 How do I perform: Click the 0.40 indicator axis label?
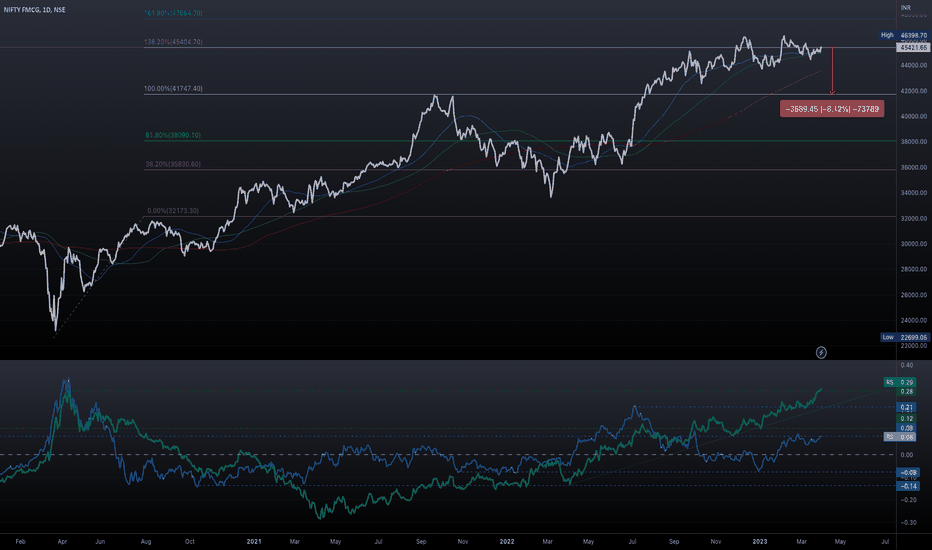[x=906, y=365]
